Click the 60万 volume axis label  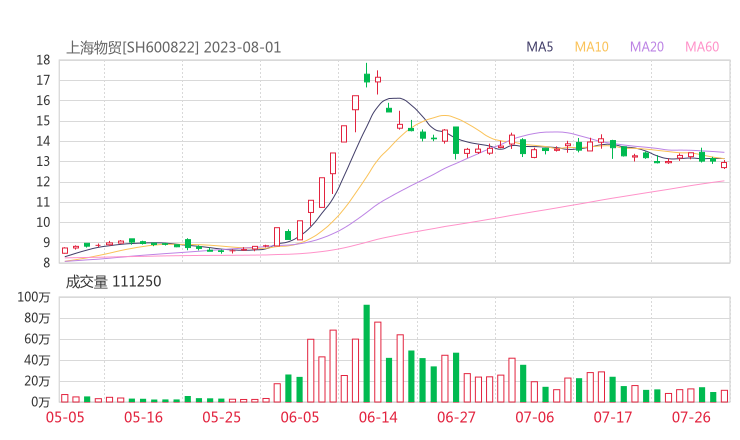click(37, 339)
